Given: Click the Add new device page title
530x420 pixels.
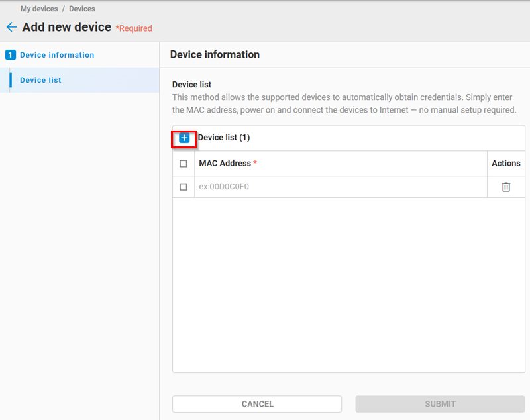Looking at the screenshot, I should [x=66, y=28].
